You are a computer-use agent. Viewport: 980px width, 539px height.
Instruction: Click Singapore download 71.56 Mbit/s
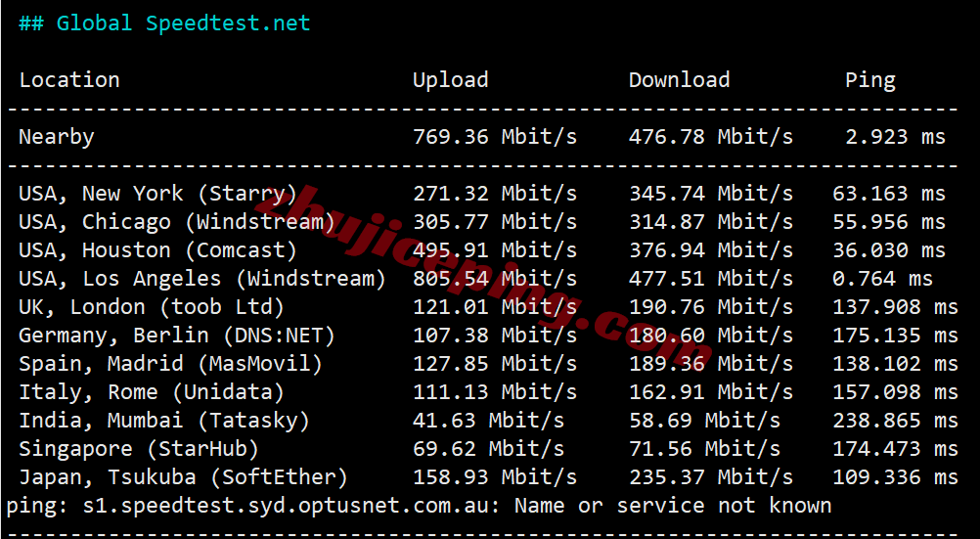705,449
